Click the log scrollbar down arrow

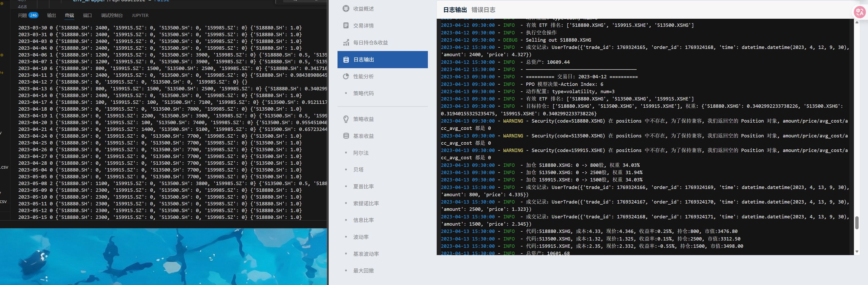point(857,252)
